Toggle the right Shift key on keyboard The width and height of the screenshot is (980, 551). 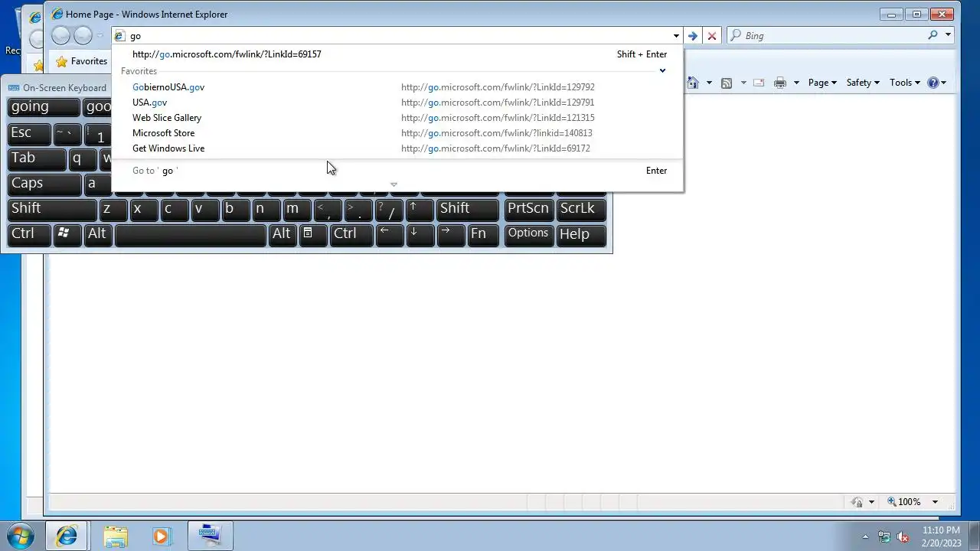click(467, 209)
